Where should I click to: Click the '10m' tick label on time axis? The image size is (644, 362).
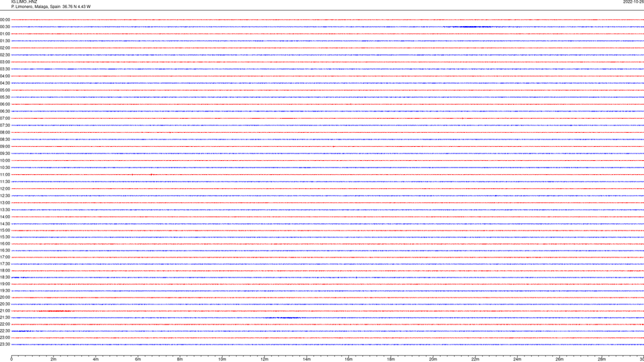pyautogui.click(x=222, y=359)
